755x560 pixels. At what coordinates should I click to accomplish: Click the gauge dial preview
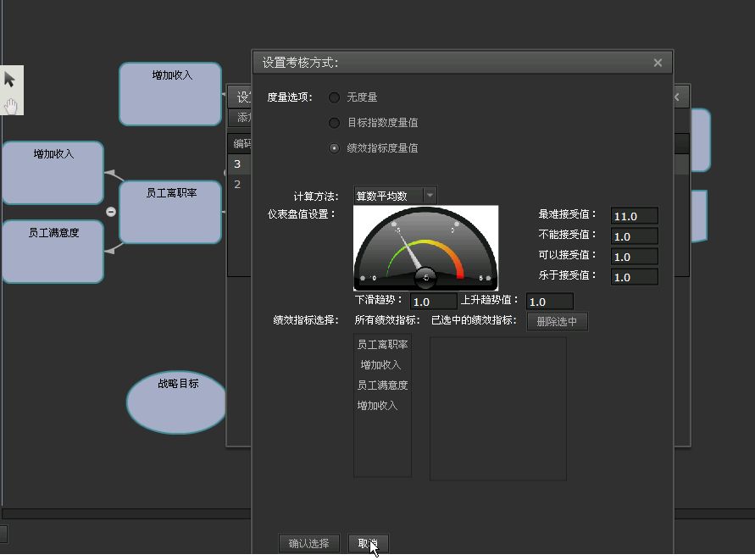pos(425,249)
